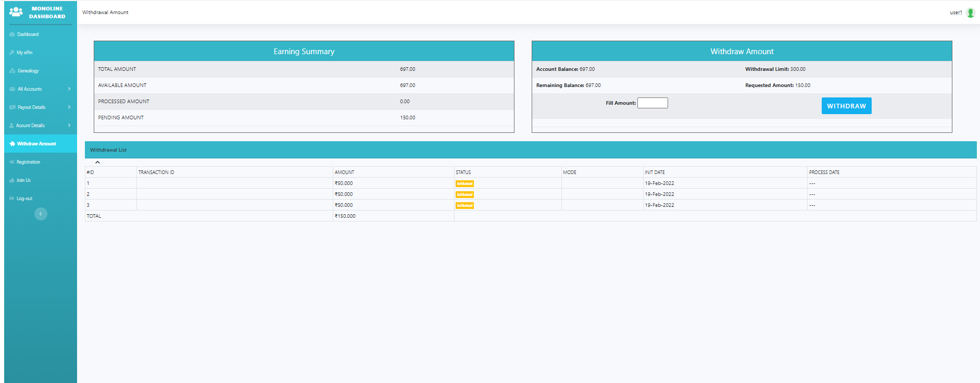Click the user1 avatar icon

pos(971,13)
